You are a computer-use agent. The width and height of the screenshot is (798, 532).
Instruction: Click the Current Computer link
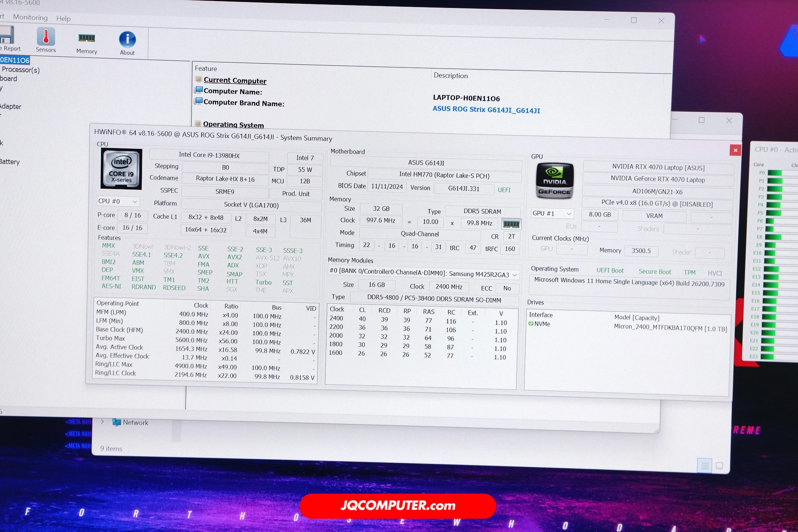(235, 80)
